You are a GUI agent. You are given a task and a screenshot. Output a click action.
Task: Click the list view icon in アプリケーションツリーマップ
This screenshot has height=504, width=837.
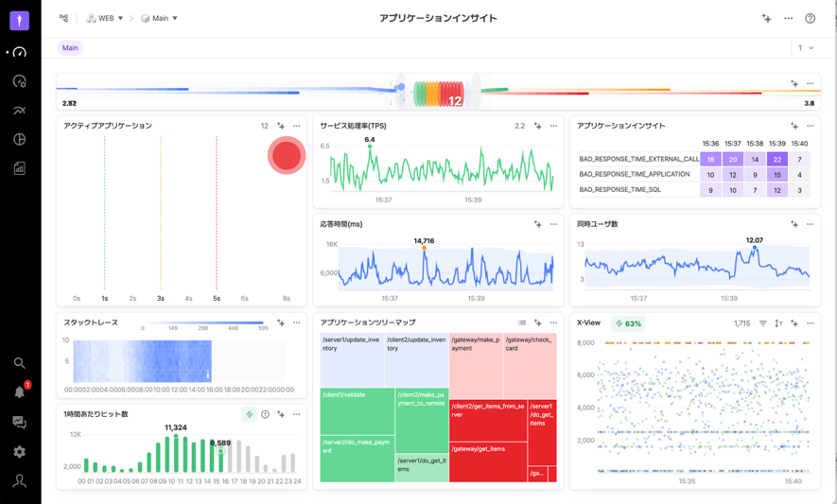(x=522, y=323)
